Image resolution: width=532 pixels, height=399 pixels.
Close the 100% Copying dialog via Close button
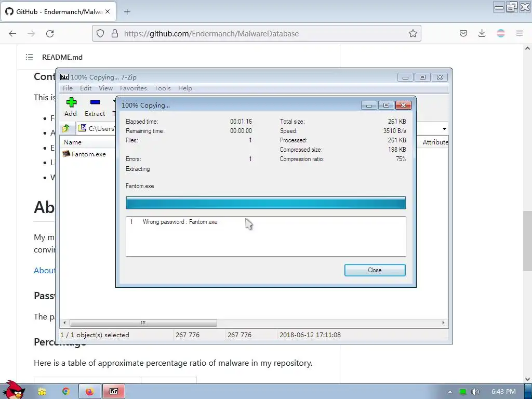(375, 270)
